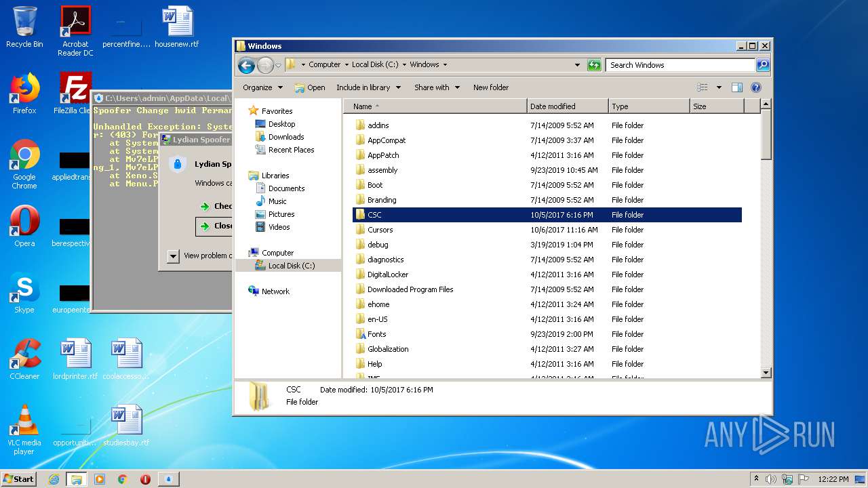Click the scroll up arrow of file list

click(766, 104)
